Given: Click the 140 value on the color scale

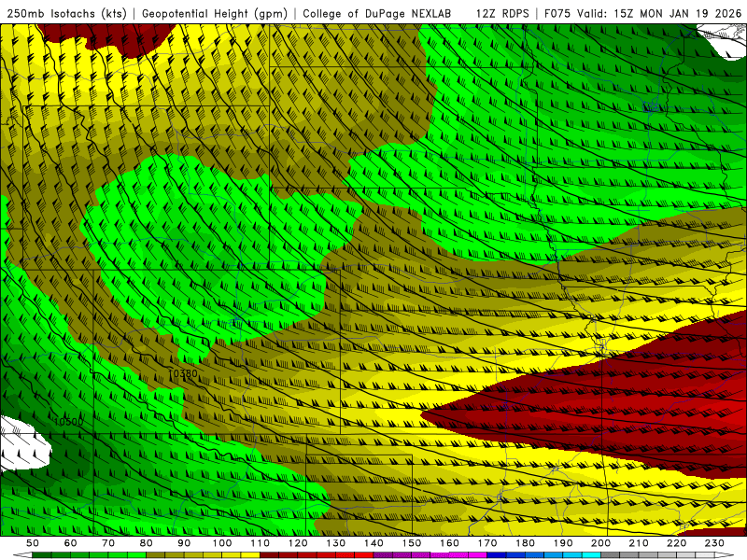Looking at the screenshot, I should pyautogui.click(x=373, y=543).
